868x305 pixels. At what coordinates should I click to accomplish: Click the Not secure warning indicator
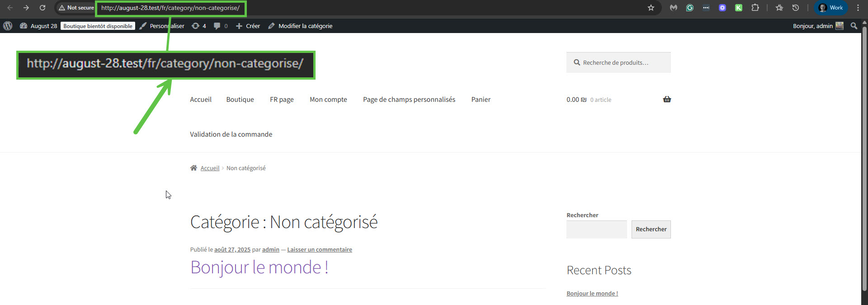(76, 8)
